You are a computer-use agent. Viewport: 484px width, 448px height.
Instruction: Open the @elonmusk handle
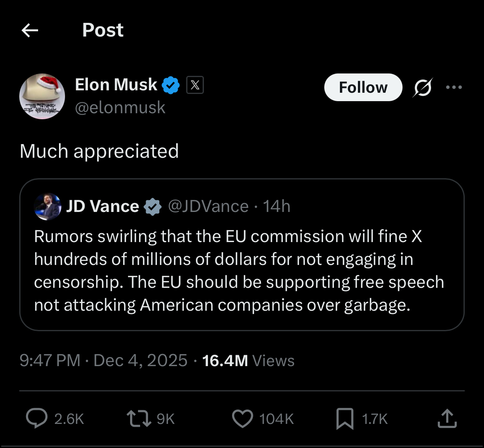click(x=120, y=108)
